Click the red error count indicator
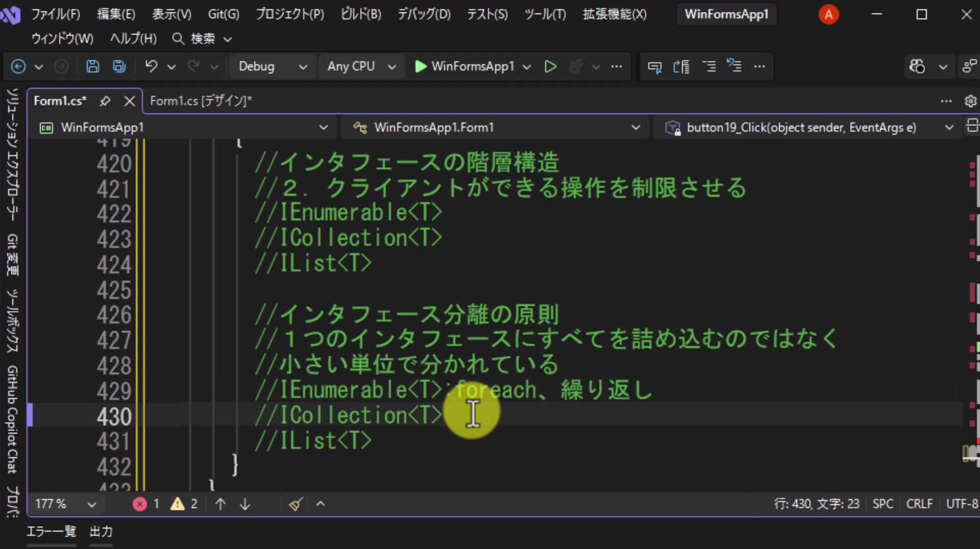Screen dimensions: 980x549 (x=146, y=504)
